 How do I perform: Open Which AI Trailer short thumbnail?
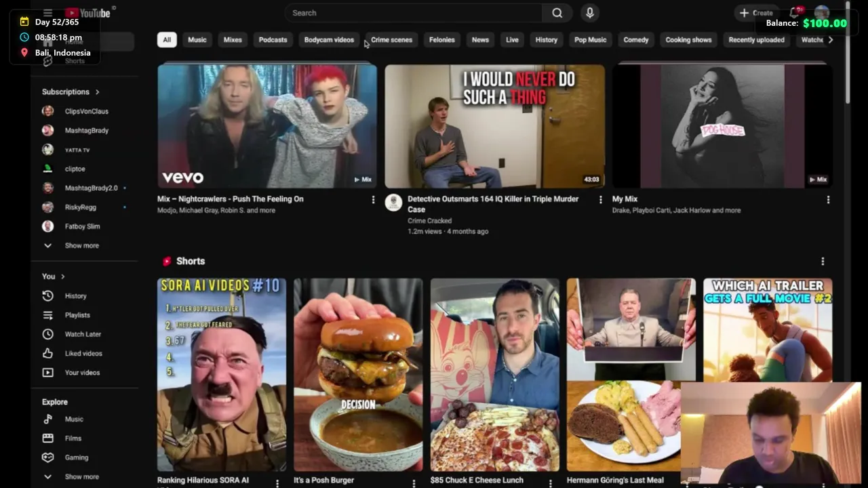[x=768, y=330]
